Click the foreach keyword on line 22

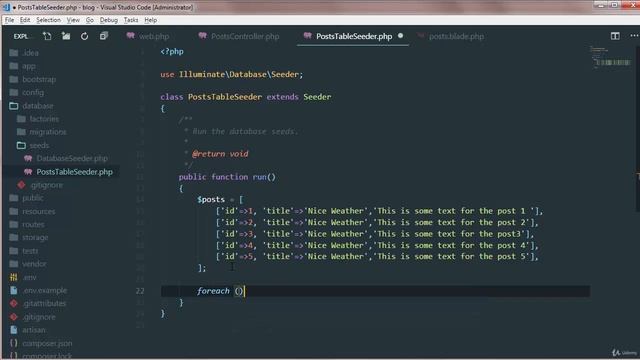(x=213, y=291)
